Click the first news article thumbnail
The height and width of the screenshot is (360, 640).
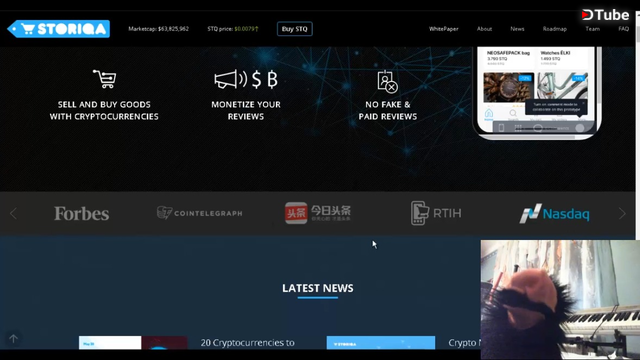click(133, 342)
